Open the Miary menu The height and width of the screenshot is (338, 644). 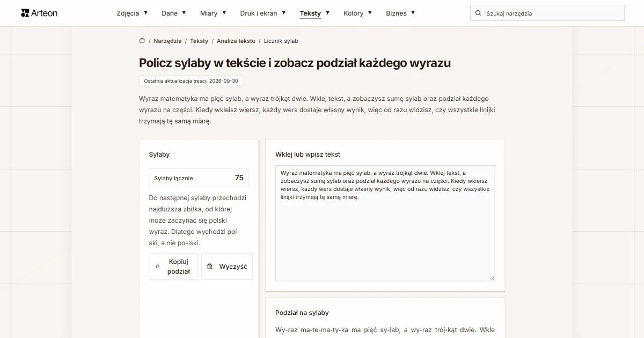209,13
